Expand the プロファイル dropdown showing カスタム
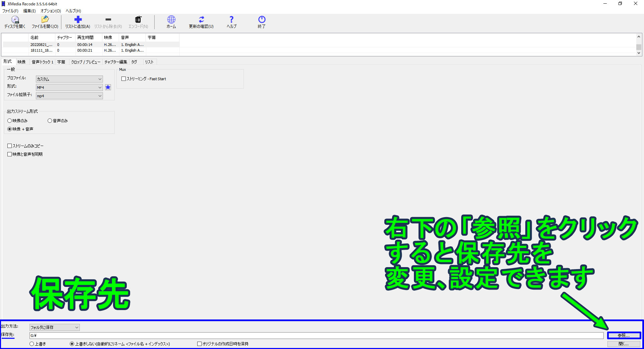The image size is (644, 349). tap(69, 79)
